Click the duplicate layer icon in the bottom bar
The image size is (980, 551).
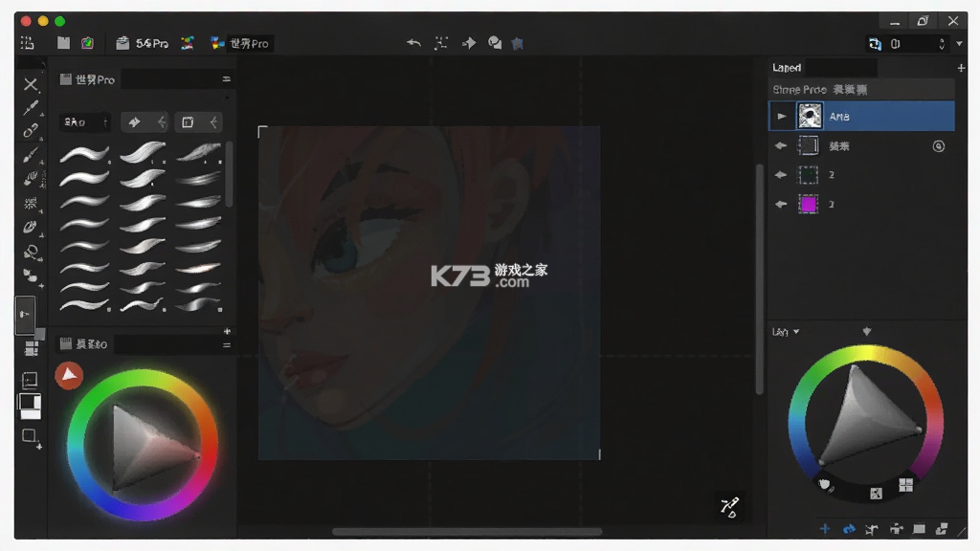[942, 529]
